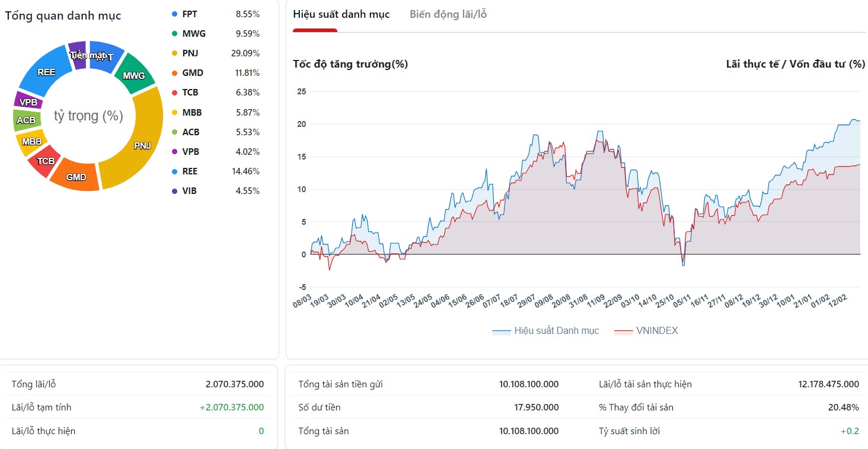Select the TCB slice in the donut chart
Image resolution: width=868 pixels, height=449 pixels.
click(46, 161)
